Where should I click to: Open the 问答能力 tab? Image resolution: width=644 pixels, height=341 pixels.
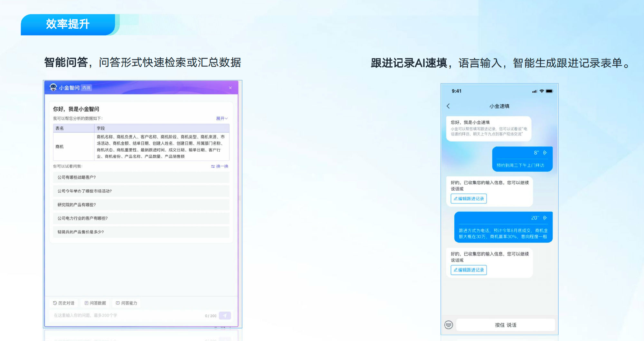(127, 303)
